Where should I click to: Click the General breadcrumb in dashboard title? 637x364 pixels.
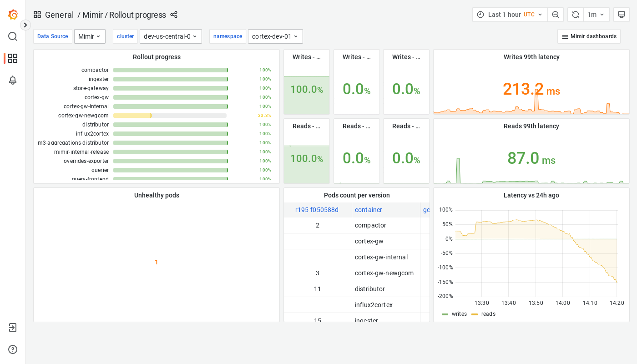pos(60,15)
